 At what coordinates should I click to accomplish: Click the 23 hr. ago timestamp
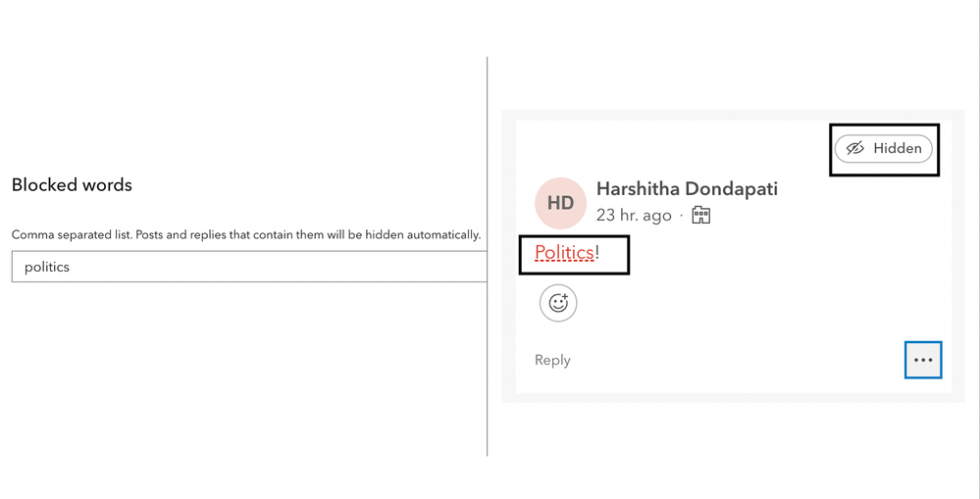coord(634,215)
